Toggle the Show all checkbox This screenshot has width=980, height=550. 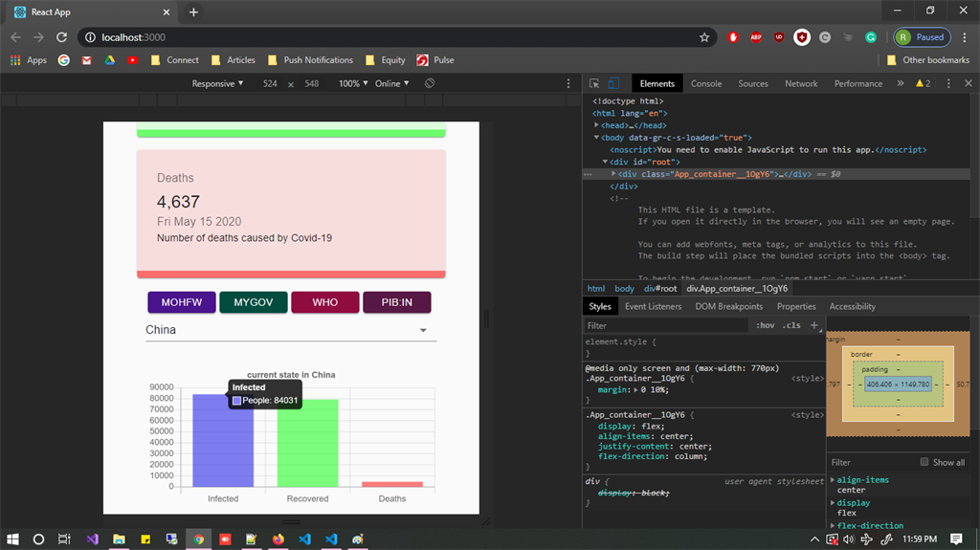[x=924, y=462]
